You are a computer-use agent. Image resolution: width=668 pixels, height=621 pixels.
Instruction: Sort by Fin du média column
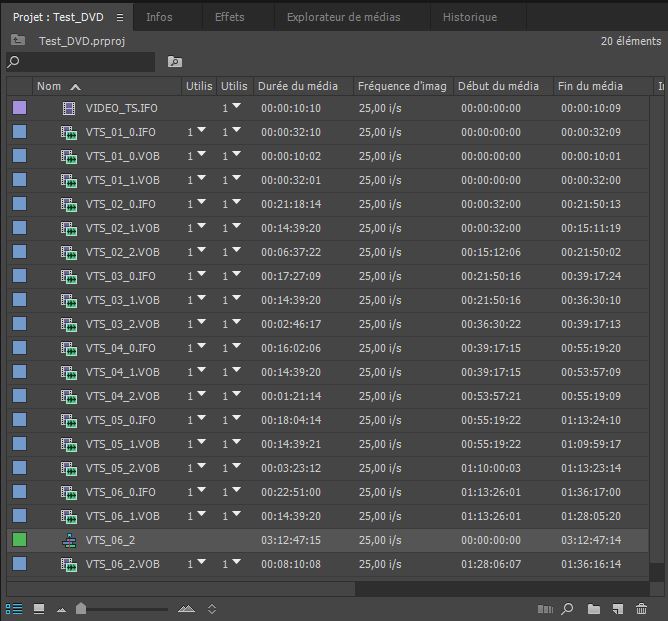603,86
